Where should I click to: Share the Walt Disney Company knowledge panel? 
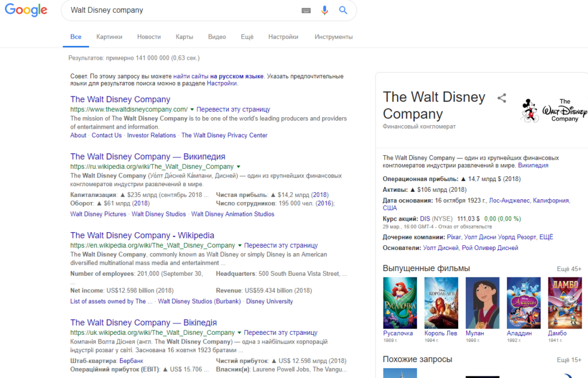502,98
